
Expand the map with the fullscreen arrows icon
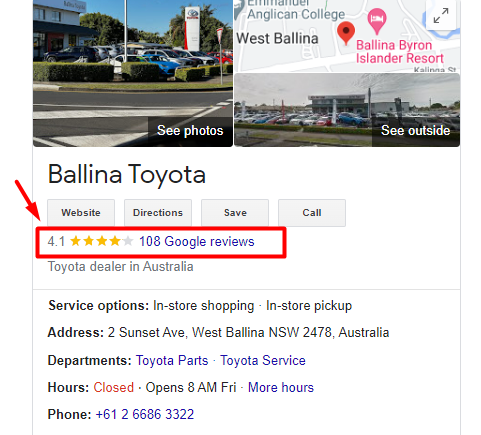coord(441,16)
